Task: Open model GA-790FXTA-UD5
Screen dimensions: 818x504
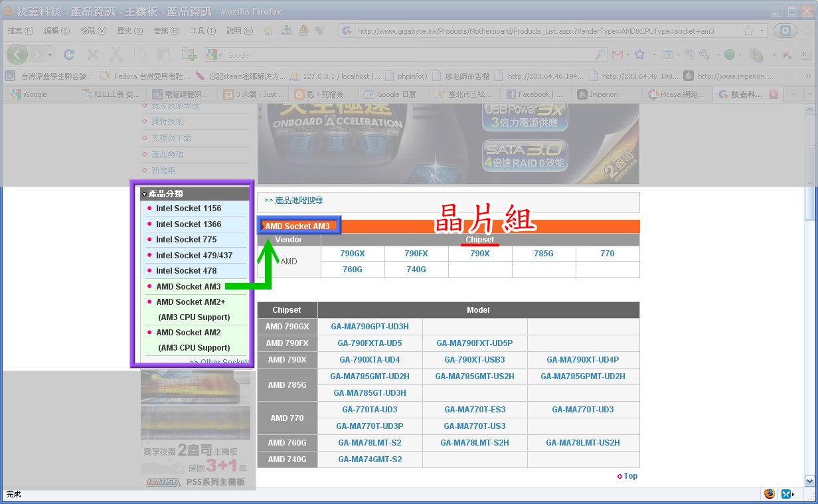Action: [370, 343]
